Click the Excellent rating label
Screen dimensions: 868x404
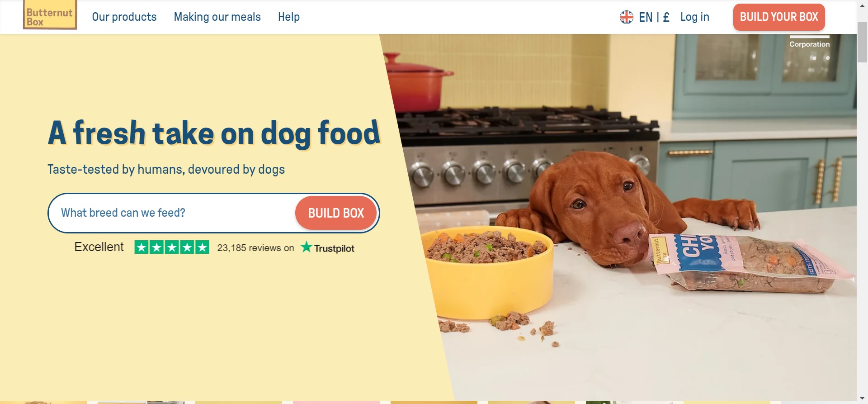pos(99,247)
